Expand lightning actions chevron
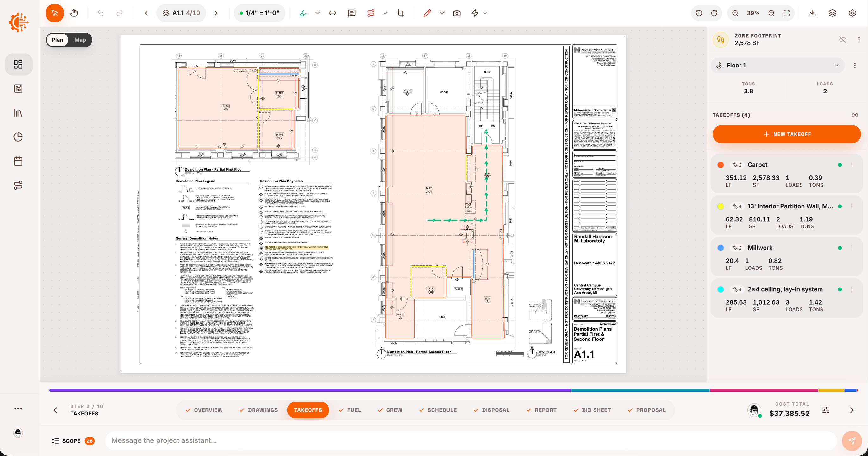 (x=485, y=13)
